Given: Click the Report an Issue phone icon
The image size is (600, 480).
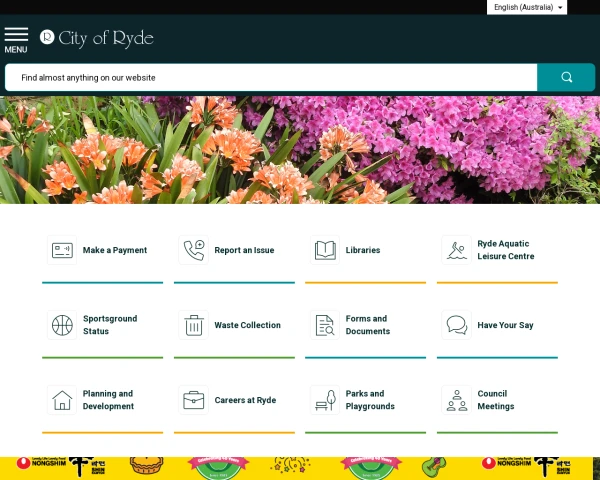Looking at the screenshot, I should pos(194,250).
